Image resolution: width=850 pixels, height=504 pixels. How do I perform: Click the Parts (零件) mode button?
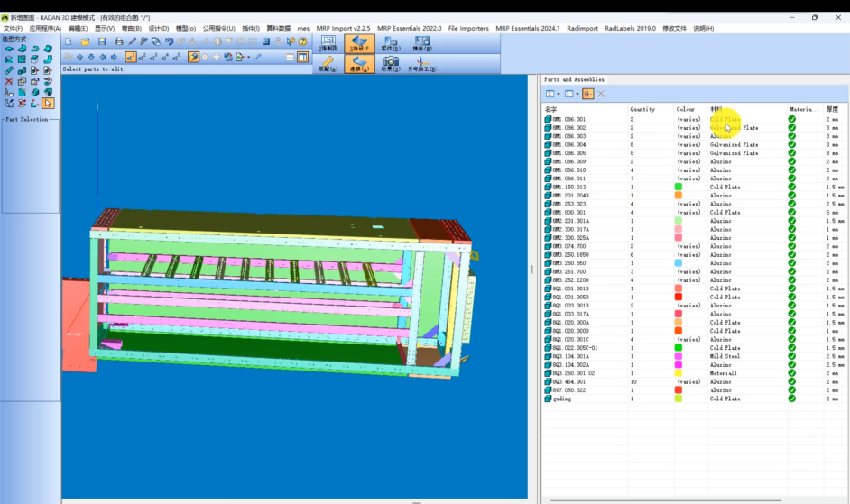click(x=391, y=44)
